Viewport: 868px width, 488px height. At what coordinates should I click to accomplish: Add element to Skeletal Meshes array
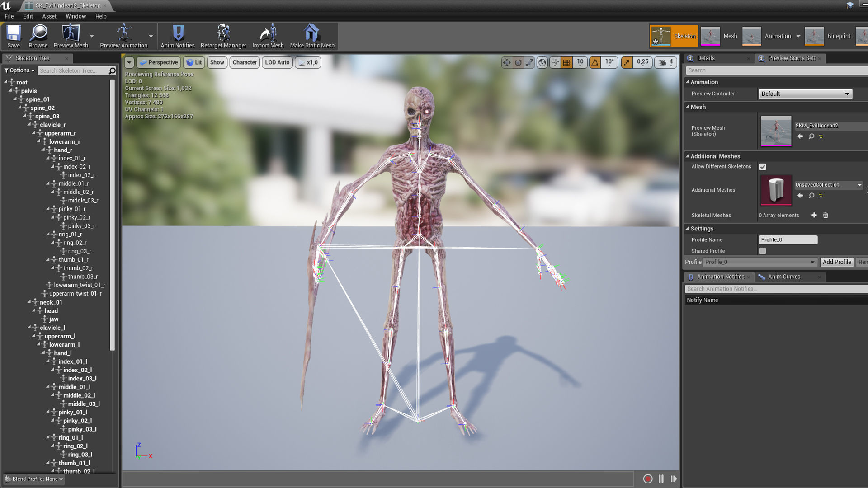814,215
